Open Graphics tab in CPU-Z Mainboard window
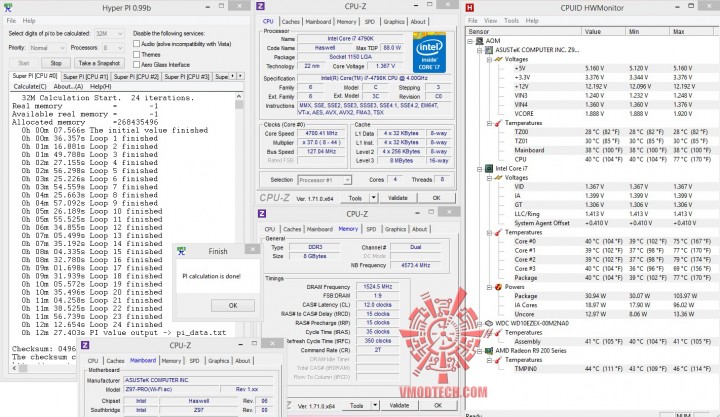This screenshot has height=417, width=720. 219,361
